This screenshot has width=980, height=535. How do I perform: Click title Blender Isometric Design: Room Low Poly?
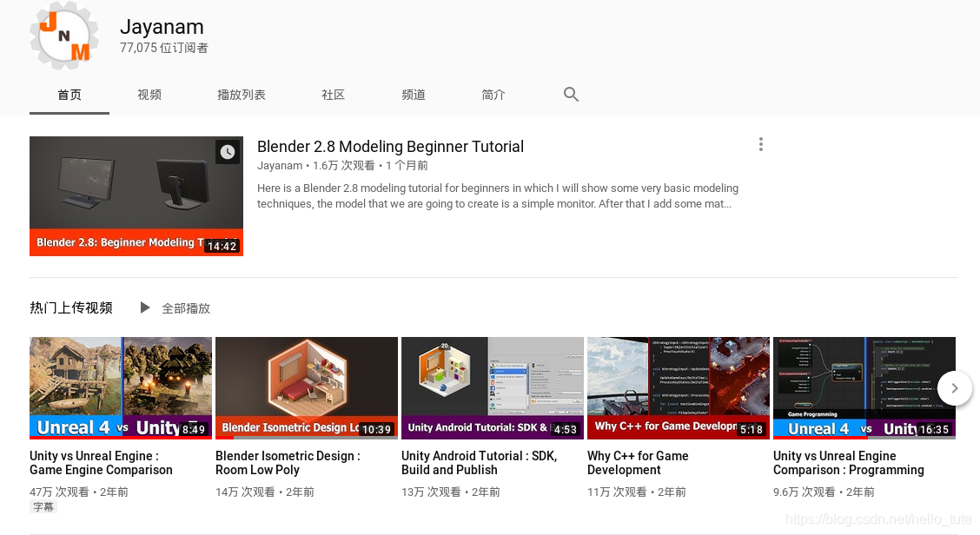(x=288, y=463)
